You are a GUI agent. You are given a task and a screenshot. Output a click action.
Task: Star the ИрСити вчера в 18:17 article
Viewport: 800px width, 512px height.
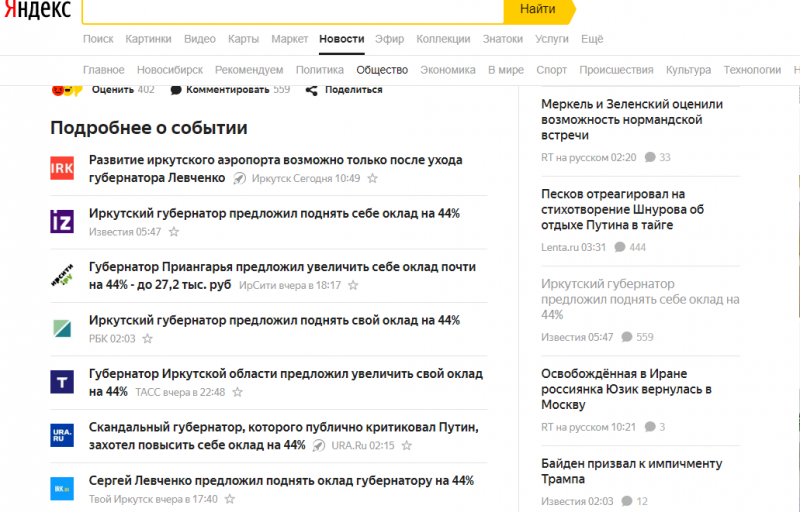pyautogui.click(x=353, y=286)
